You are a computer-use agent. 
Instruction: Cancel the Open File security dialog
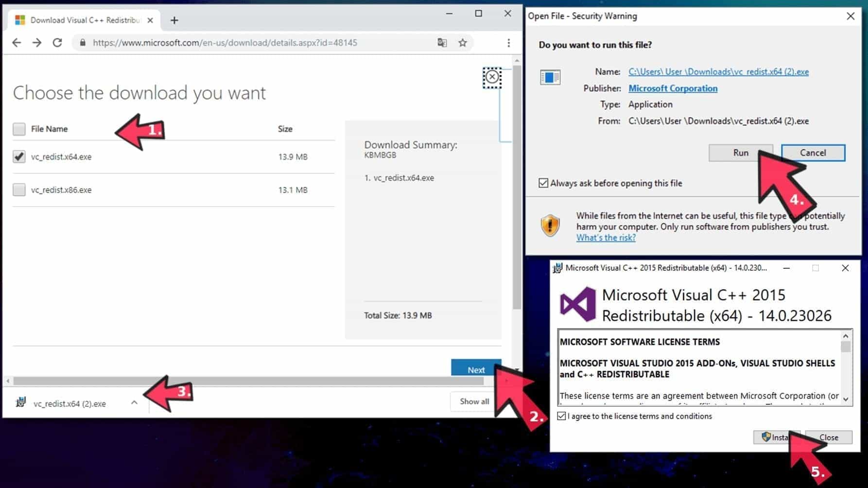coord(813,153)
